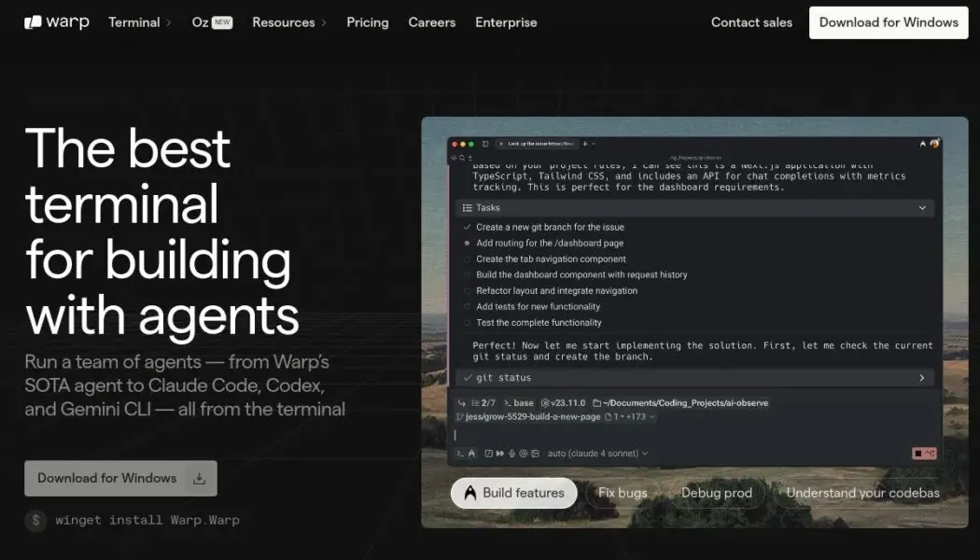Click the circle for 'Test the complete functionality'
Image resolution: width=980 pixels, height=560 pixels.
coord(467,323)
